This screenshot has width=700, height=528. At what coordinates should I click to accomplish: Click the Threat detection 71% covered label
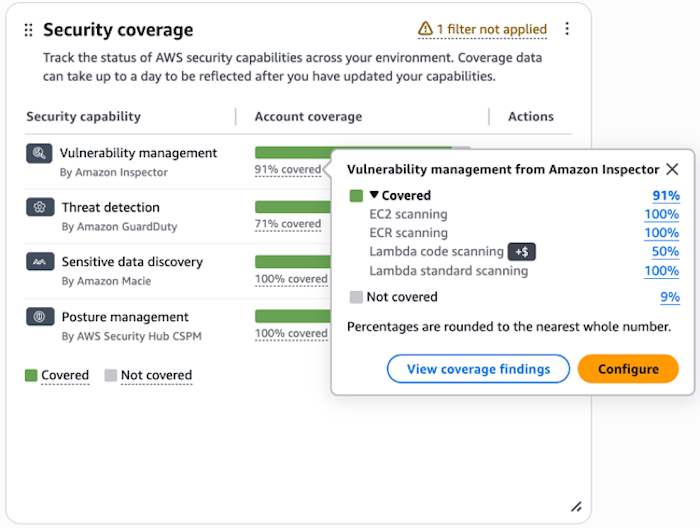[288, 224]
